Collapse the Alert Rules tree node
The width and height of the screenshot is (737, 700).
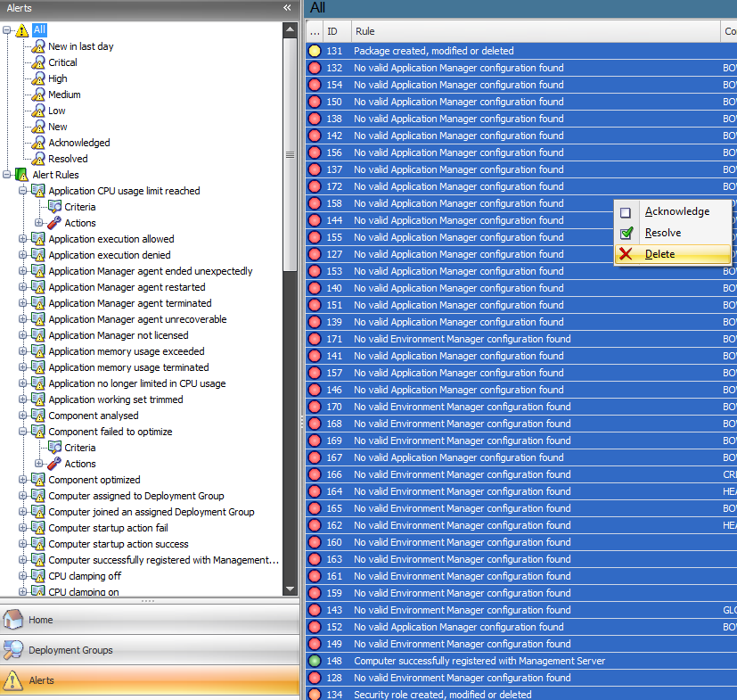[x=6, y=175]
